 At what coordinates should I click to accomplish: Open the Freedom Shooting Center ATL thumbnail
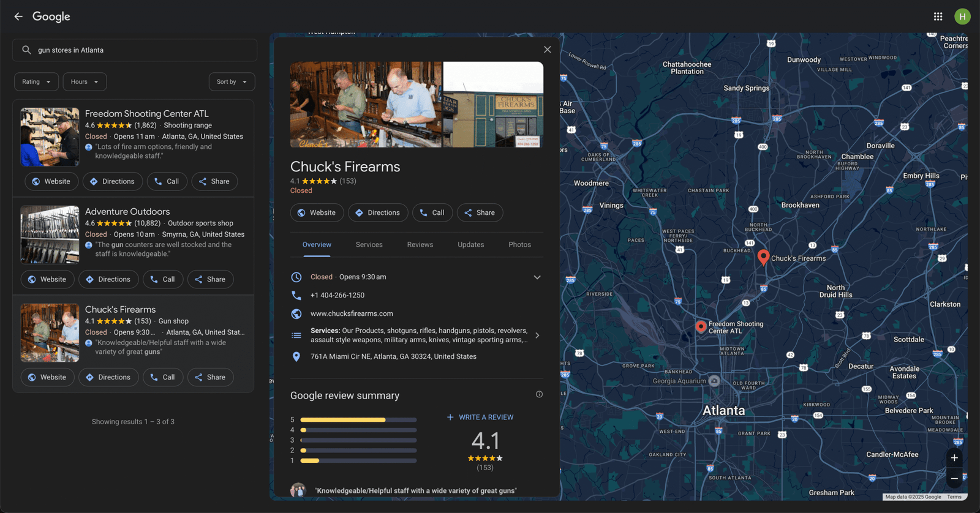click(50, 137)
